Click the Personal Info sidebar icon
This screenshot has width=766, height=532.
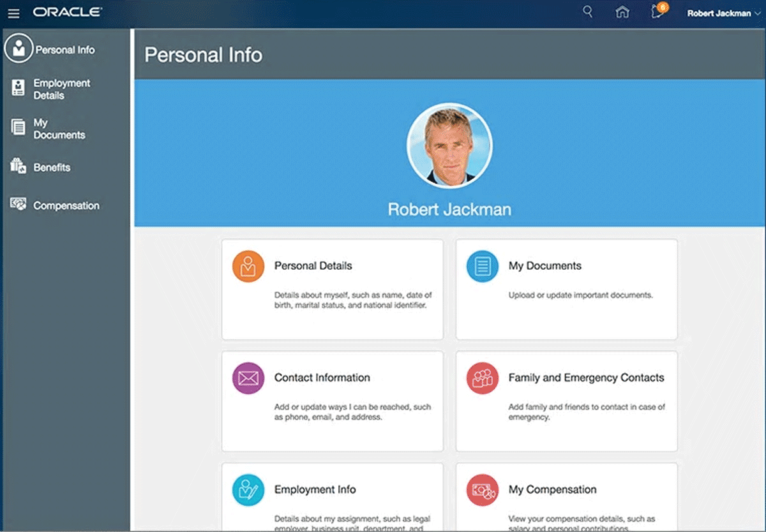(x=19, y=48)
